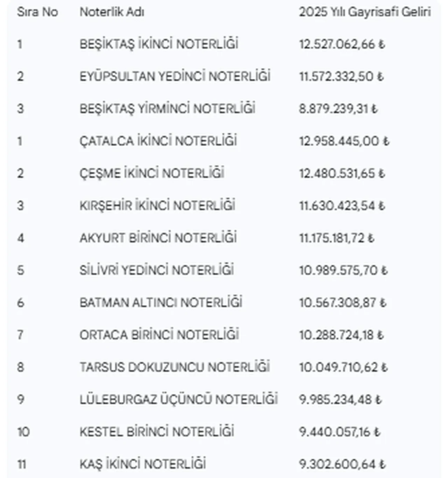Select BEŞİKTAŞ İKİNCİ NOTERLİĞİ row name
This screenshot has height=478, width=448.
click(x=159, y=44)
